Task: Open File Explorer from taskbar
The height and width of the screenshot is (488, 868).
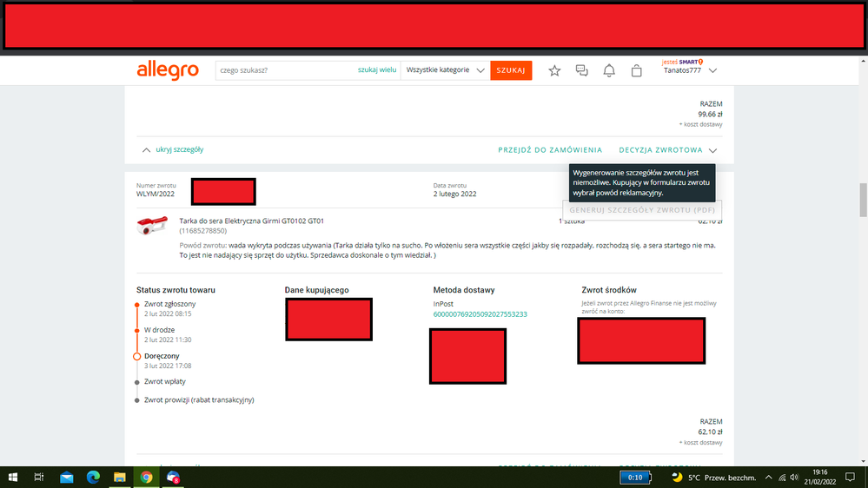Action: (x=120, y=477)
